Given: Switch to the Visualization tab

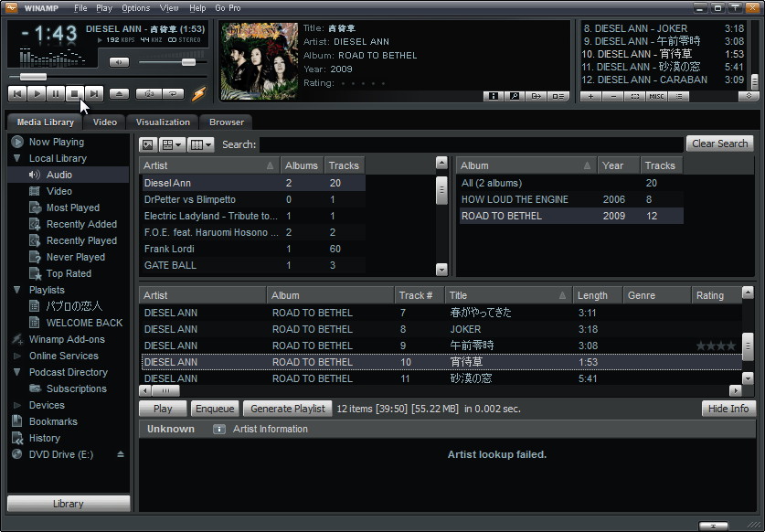Looking at the screenshot, I should click(x=163, y=122).
